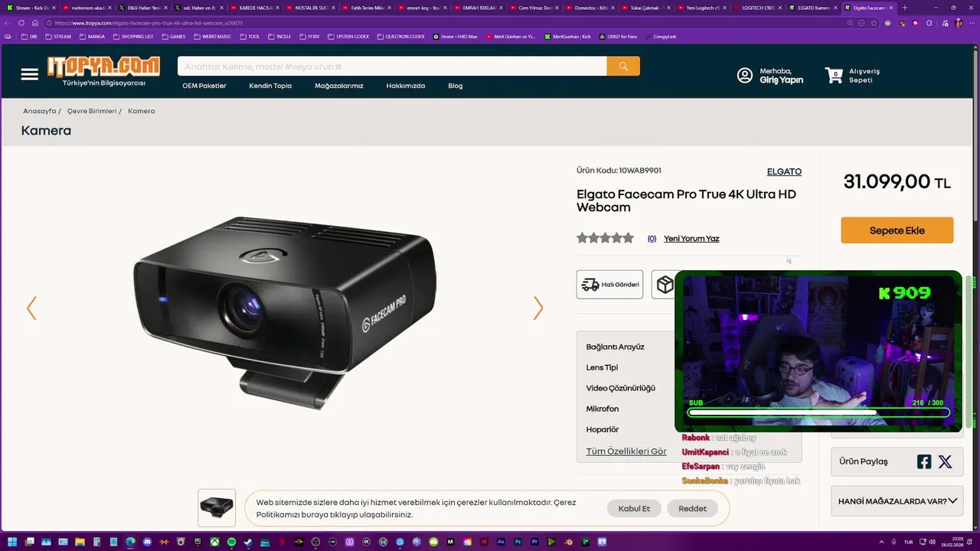This screenshot has height=551, width=980.
Task: Show previous product image arrow
Action: (31, 308)
